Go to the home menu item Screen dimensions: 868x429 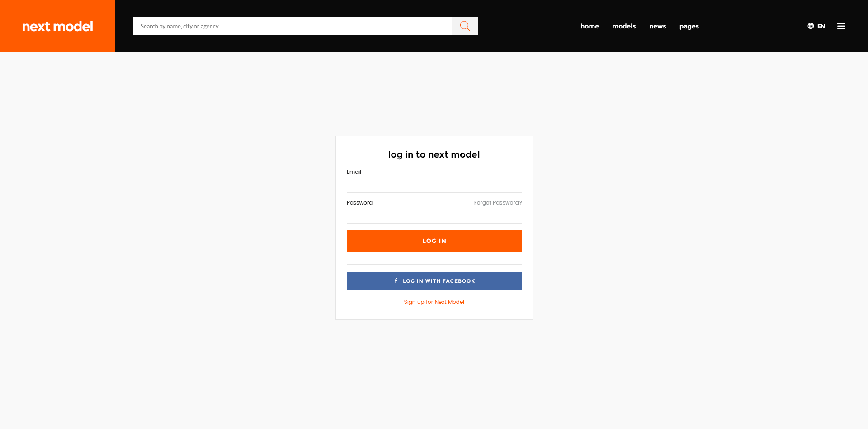click(x=590, y=26)
